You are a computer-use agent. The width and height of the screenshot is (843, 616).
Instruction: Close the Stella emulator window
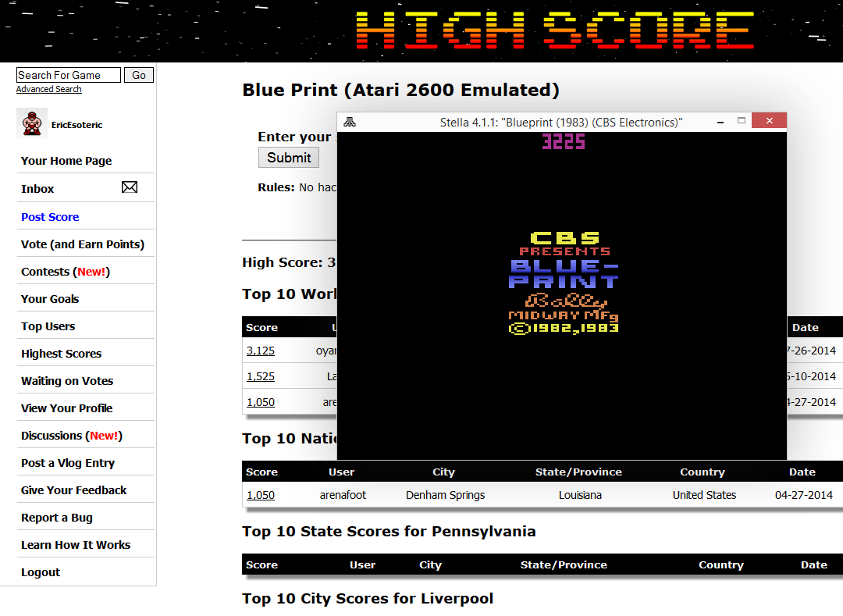[770, 120]
